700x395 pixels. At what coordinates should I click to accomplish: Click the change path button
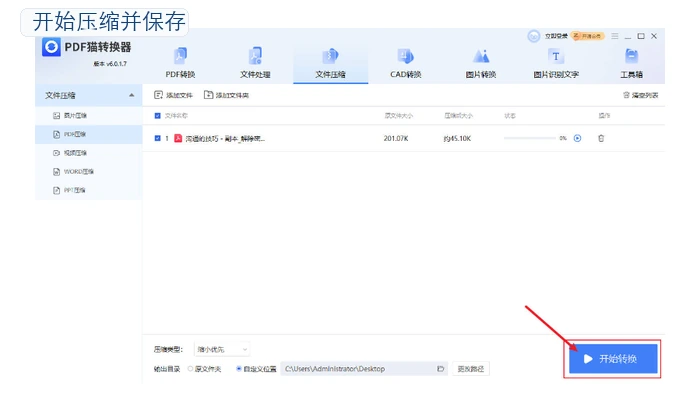[471, 369]
